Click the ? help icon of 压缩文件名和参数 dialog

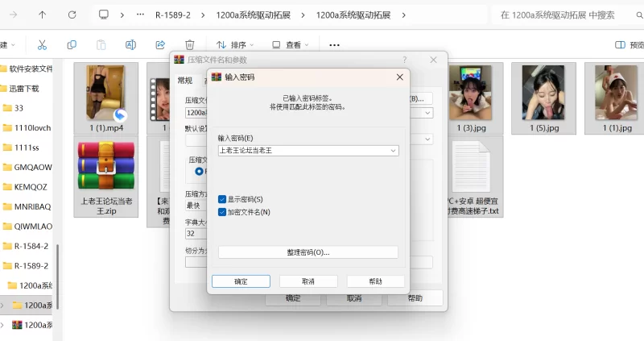[405, 60]
